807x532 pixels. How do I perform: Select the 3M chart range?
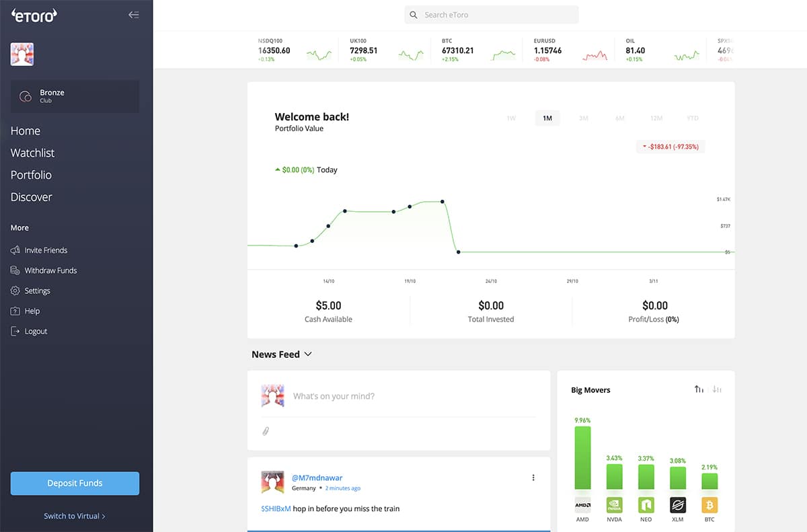tap(584, 118)
